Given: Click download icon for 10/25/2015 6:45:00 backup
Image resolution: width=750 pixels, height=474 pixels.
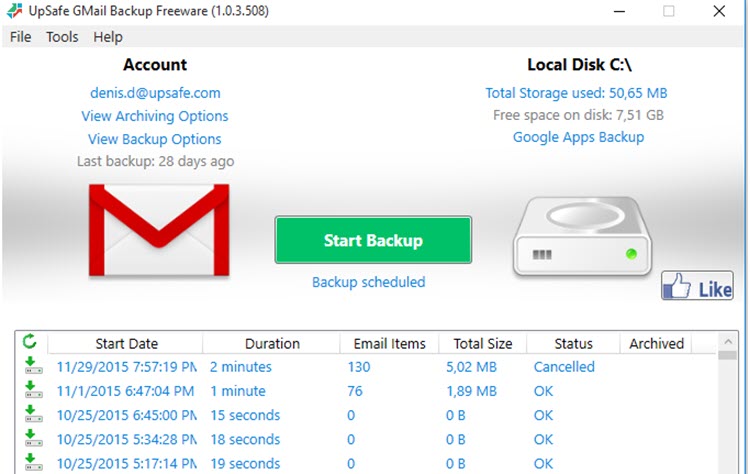Looking at the screenshot, I should tap(30, 415).
